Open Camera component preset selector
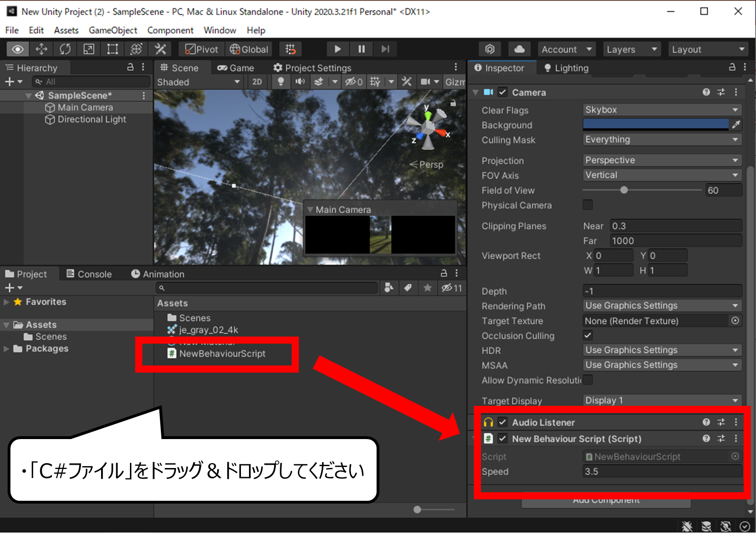The image size is (756, 534). (x=721, y=92)
